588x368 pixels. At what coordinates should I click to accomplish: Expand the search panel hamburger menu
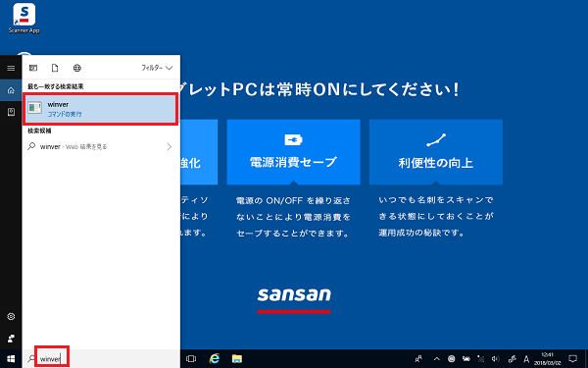11,68
